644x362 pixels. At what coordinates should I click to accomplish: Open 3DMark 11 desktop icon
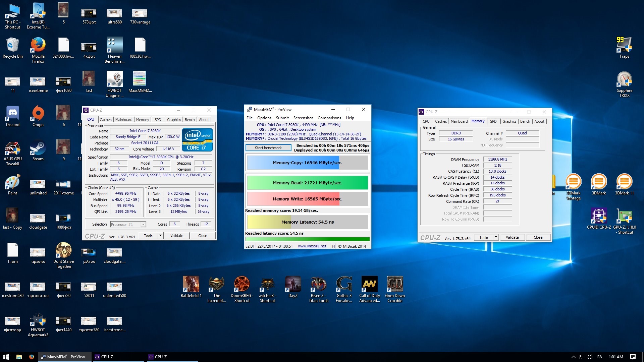click(624, 184)
